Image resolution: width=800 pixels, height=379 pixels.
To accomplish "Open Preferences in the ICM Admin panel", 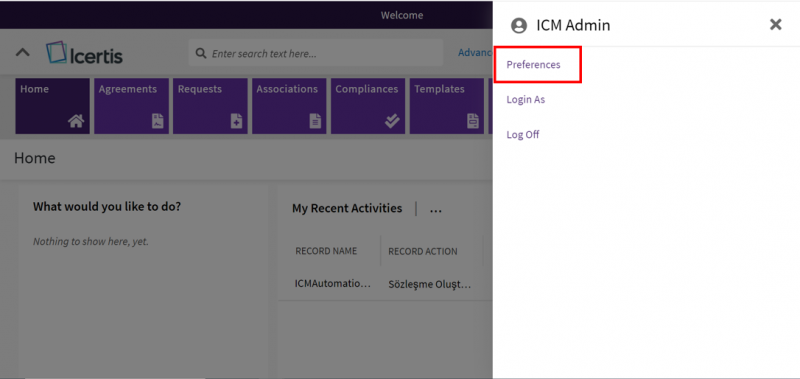I will (533, 65).
